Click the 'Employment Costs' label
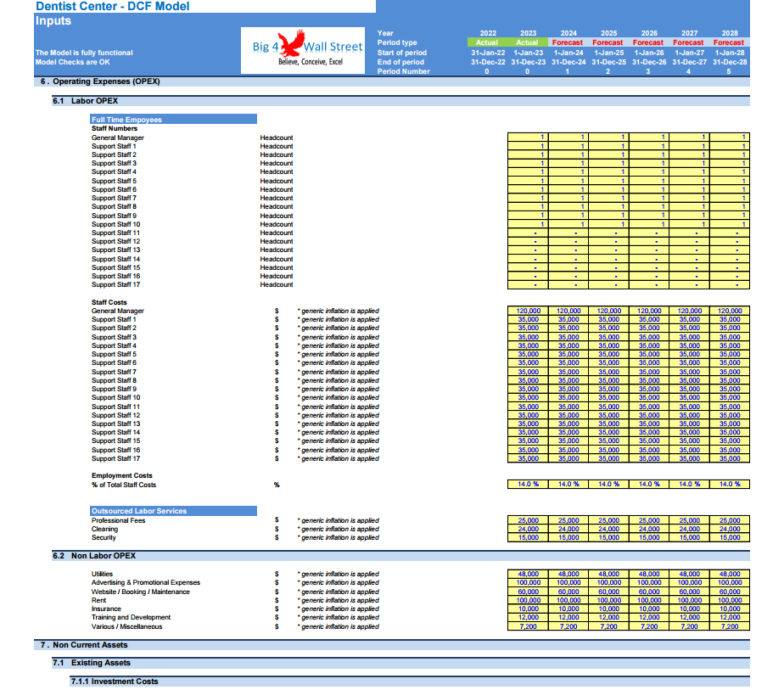This screenshot has height=690, width=784. [122, 475]
